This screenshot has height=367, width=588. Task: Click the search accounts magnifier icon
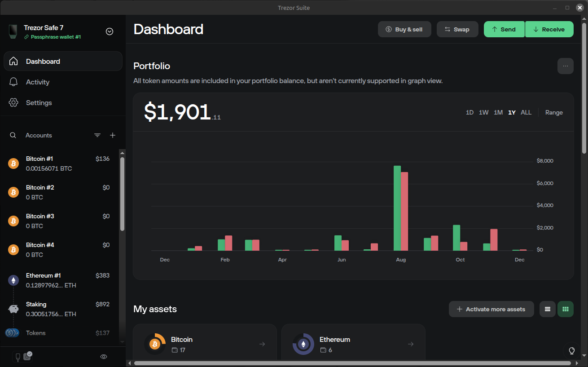(13, 135)
